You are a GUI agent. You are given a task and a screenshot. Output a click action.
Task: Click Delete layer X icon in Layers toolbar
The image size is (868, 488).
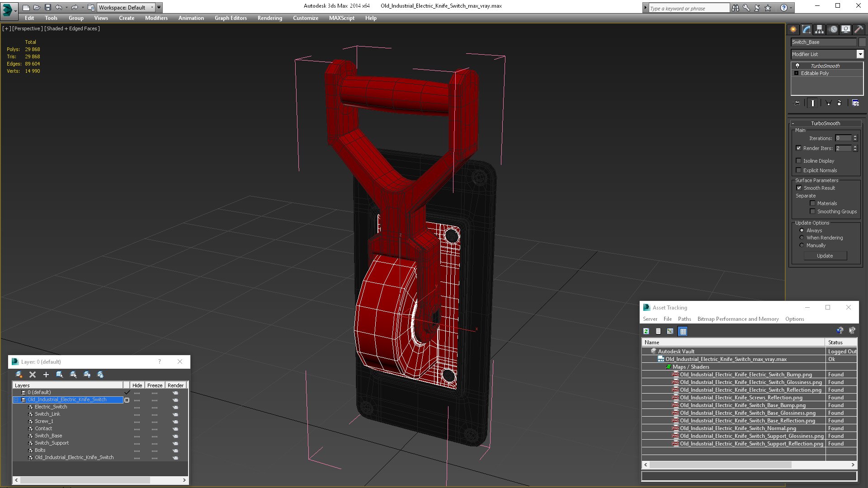33,375
